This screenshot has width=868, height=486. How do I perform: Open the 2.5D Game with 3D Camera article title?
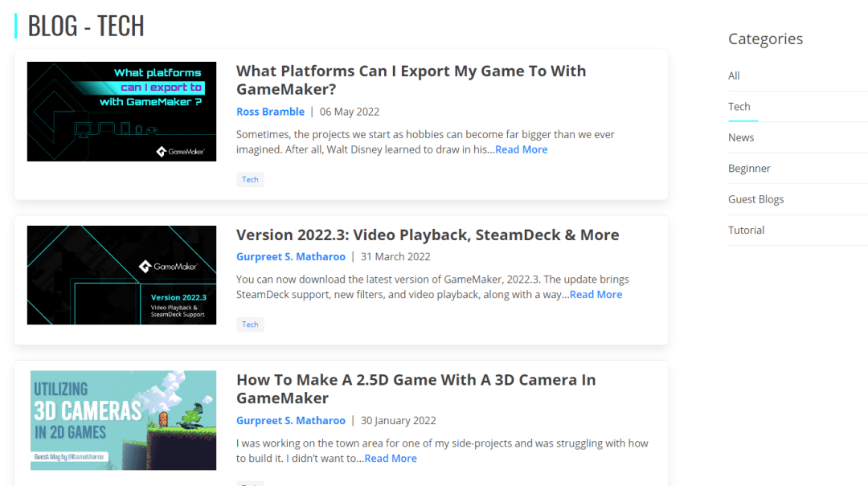click(416, 389)
